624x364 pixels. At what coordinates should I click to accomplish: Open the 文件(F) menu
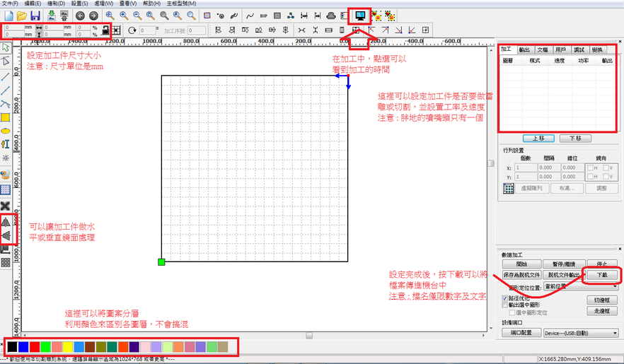click(10, 3)
